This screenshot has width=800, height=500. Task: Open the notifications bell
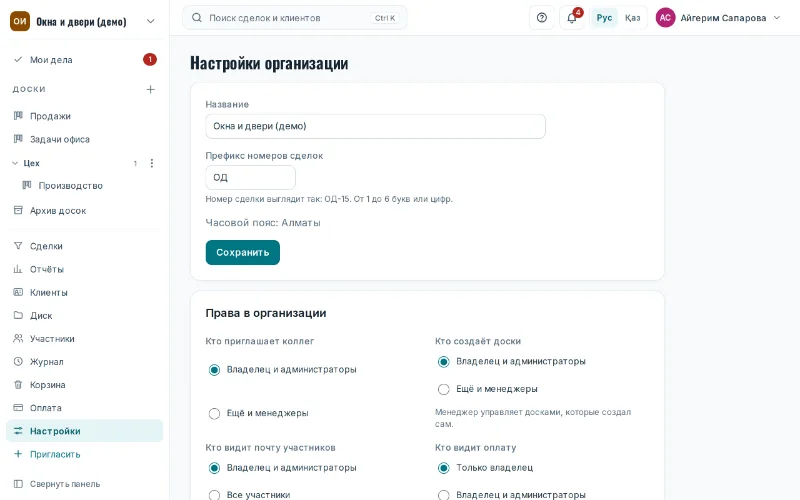click(x=572, y=18)
